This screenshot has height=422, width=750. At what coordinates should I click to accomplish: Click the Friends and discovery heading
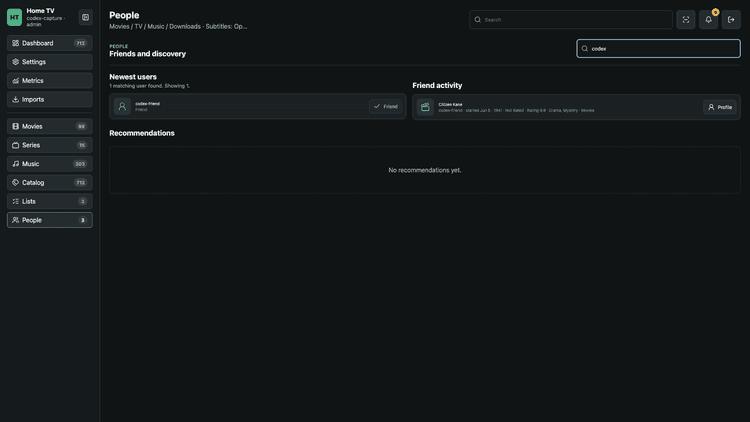coord(147,54)
